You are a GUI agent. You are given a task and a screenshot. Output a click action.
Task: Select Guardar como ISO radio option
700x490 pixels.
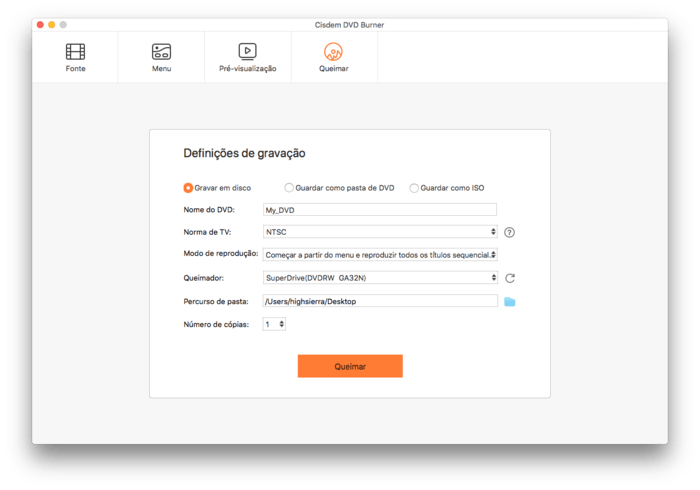coord(415,187)
